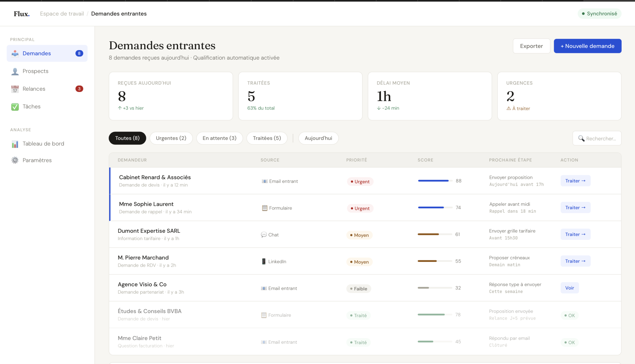Open the Prospects section in the sidebar
The height and width of the screenshot is (364, 635).
click(35, 71)
